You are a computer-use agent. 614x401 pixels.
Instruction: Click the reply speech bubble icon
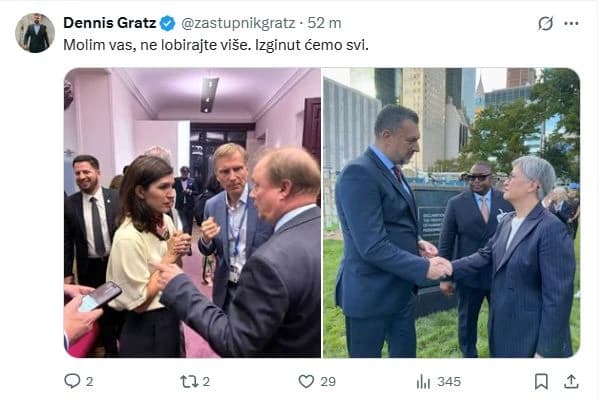pyautogui.click(x=72, y=381)
